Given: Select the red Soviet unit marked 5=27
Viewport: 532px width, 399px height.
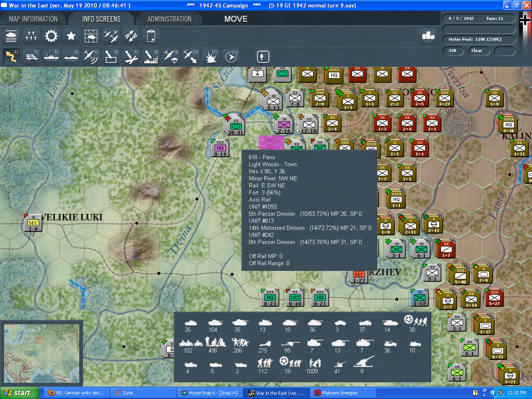Looking at the screenshot, I should click(494, 298).
